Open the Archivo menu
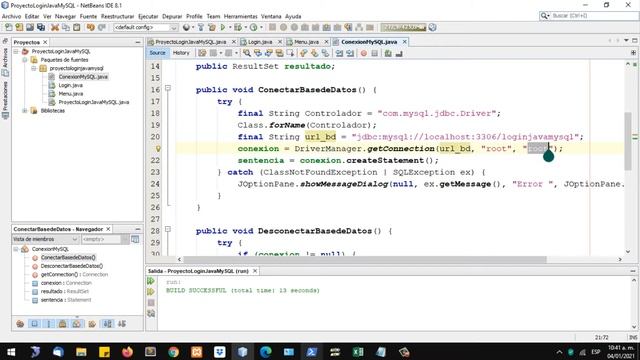 [11, 16]
